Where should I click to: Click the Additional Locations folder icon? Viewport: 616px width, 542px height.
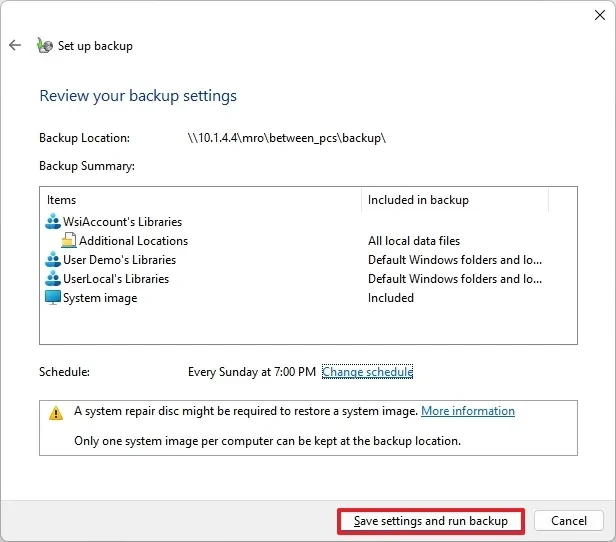pyautogui.click(x=68, y=241)
